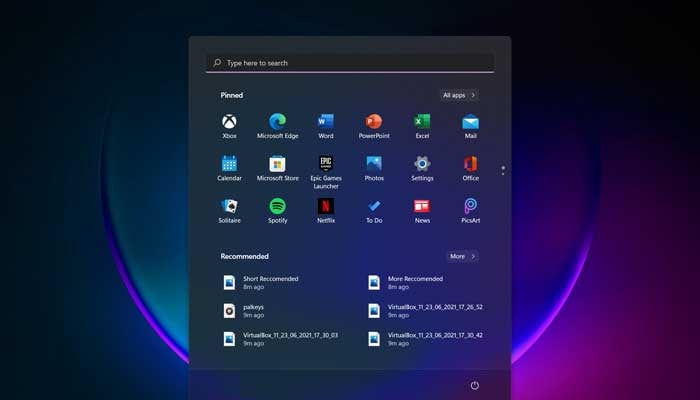
Task: Open Settings from pinned apps
Action: point(422,169)
